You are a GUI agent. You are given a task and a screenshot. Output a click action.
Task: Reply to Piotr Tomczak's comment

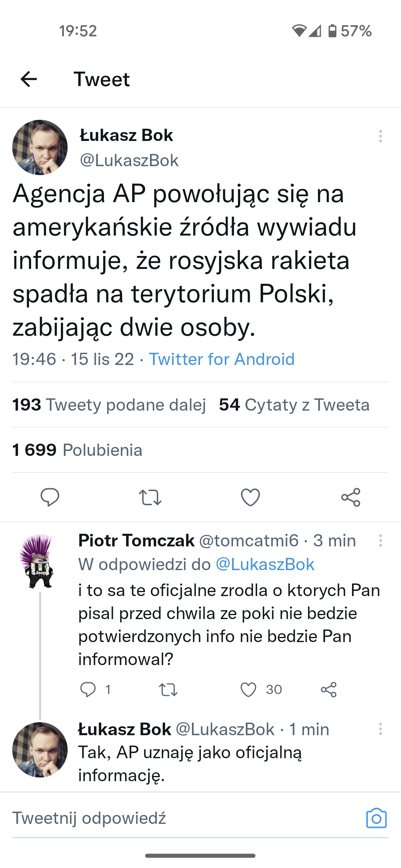click(x=88, y=690)
